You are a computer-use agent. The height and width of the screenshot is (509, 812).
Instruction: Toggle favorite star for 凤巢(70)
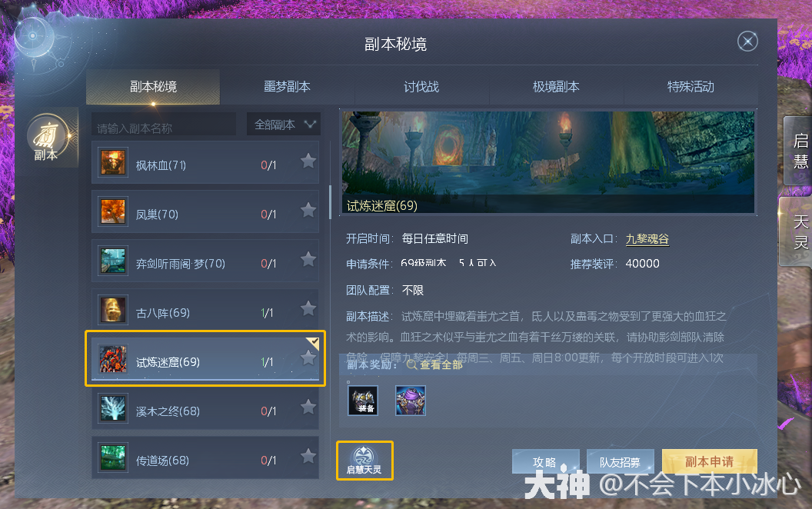pos(308,210)
